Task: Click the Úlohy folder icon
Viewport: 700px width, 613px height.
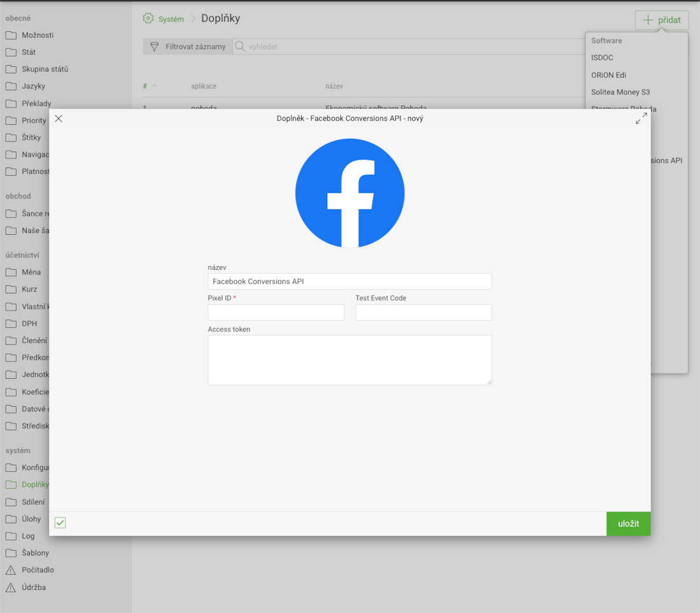Action: click(x=11, y=519)
